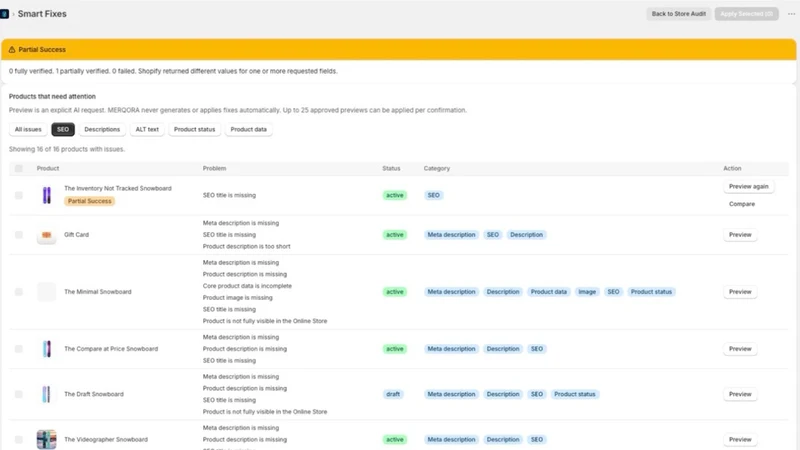Open The Videographer Snowboard thumbnail

pyautogui.click(x=46, y=439)
